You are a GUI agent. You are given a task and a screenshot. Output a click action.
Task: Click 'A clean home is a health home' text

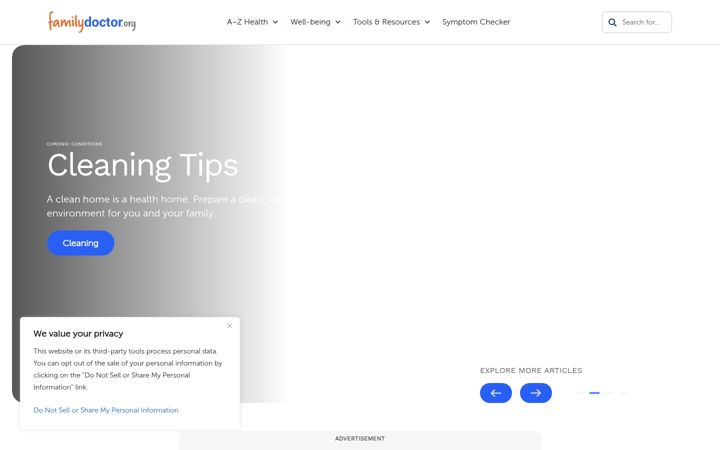[x=117, y=199]
